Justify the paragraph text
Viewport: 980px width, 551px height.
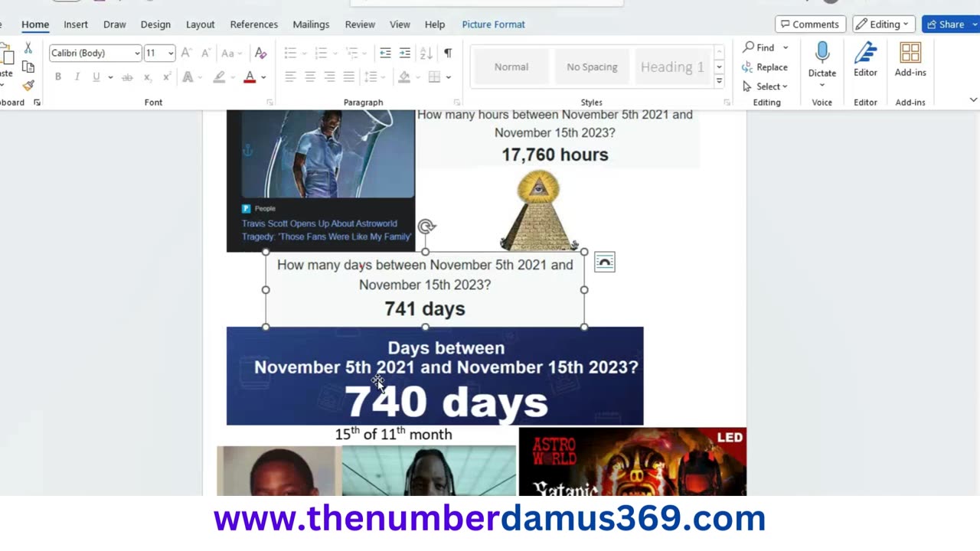click(x=348, y=77)
